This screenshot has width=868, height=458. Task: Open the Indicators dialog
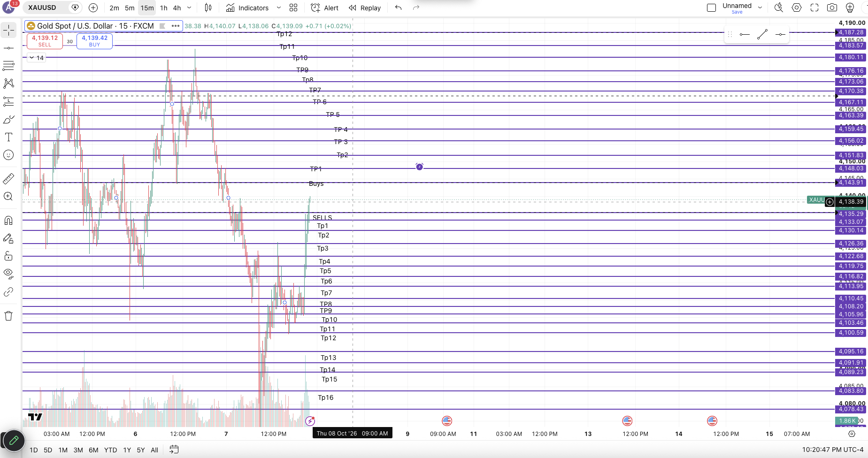[247, 8]
